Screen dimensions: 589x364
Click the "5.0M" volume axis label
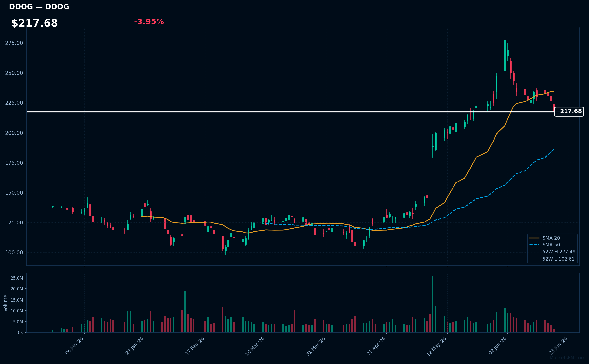coord(18,322)
